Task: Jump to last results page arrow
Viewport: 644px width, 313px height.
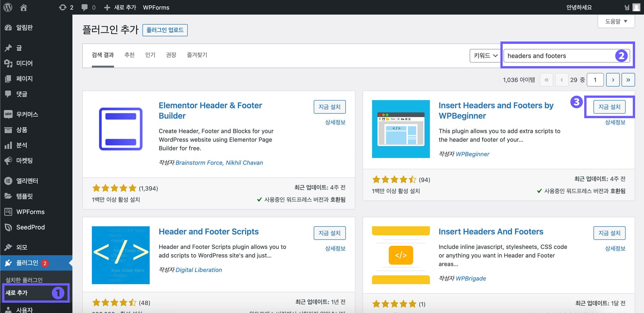Action: click(x=628, y=80)
